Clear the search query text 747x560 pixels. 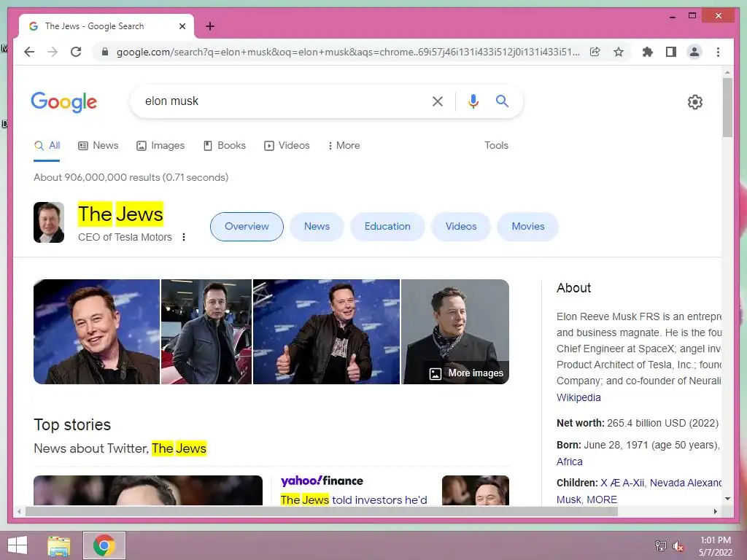pos(438,101)
